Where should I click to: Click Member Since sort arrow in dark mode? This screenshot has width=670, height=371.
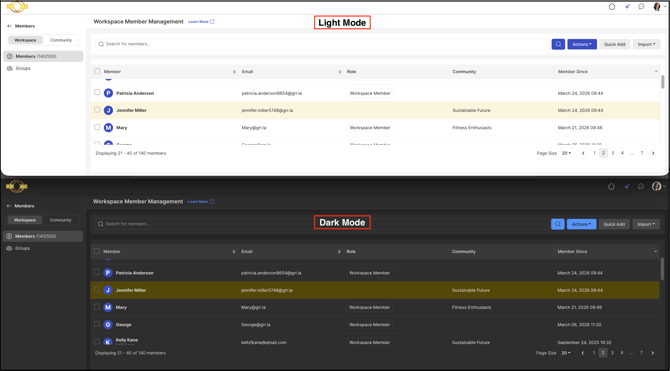click(x=655, y=252)
